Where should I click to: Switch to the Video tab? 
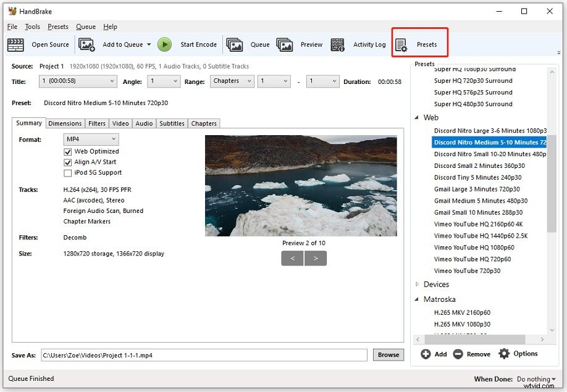[120, 123]
